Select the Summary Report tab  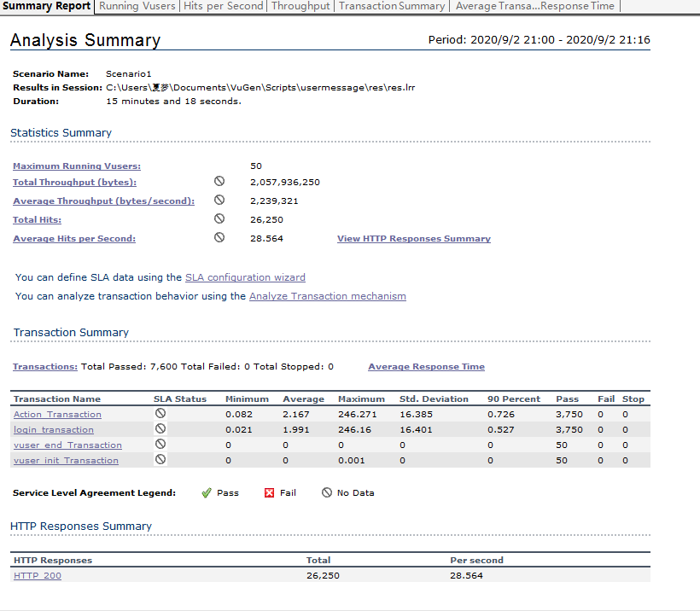pyautogui.click(x=46, y=6)
